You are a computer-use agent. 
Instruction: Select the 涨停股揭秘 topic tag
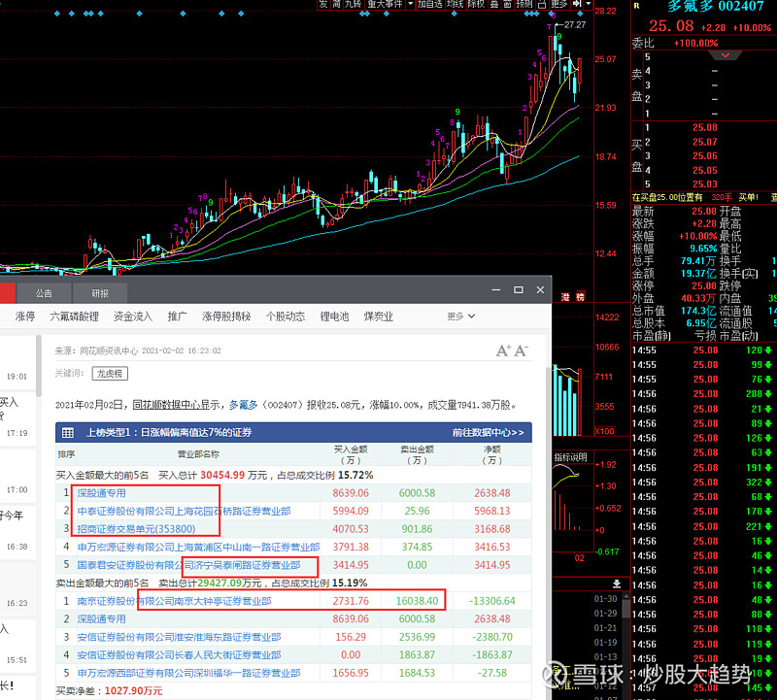click(x=226, y=317)
